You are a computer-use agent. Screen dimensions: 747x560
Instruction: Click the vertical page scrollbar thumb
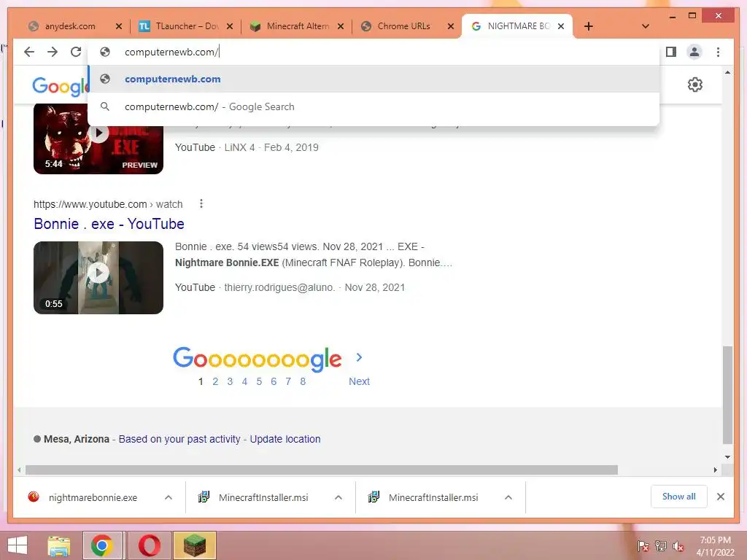(727, 394)
